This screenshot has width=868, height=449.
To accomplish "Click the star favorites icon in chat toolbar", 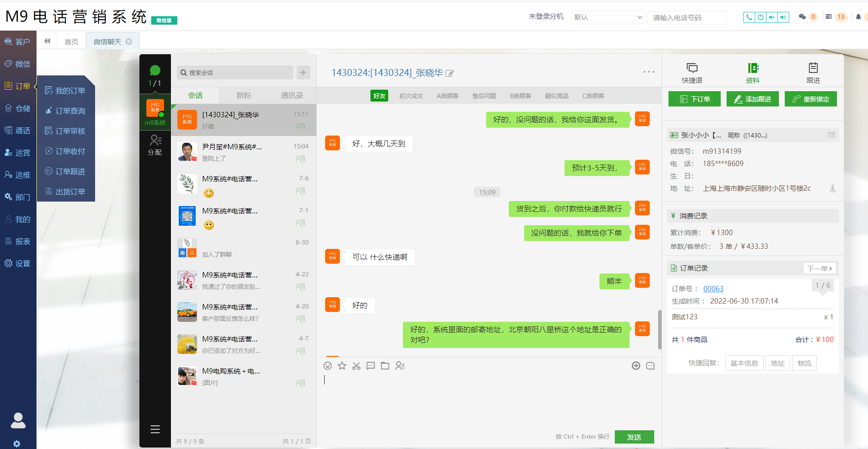I will [342, 366].
